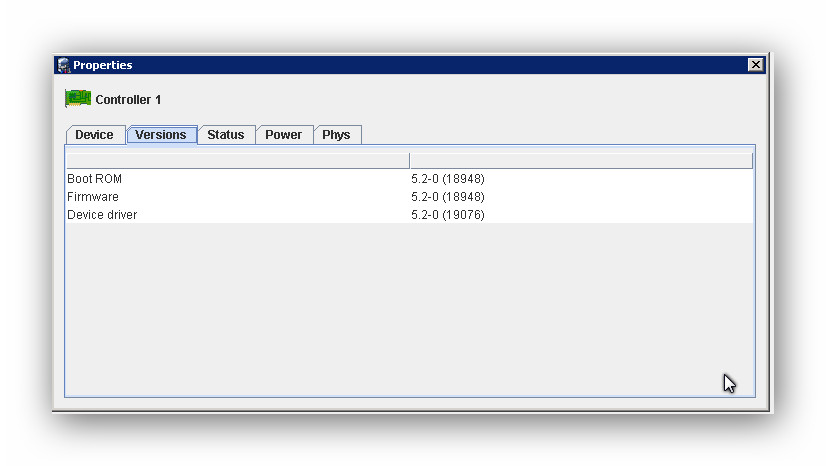The image size is (826, 466).
Task: Open the Status tab
Action: point(226,135)
